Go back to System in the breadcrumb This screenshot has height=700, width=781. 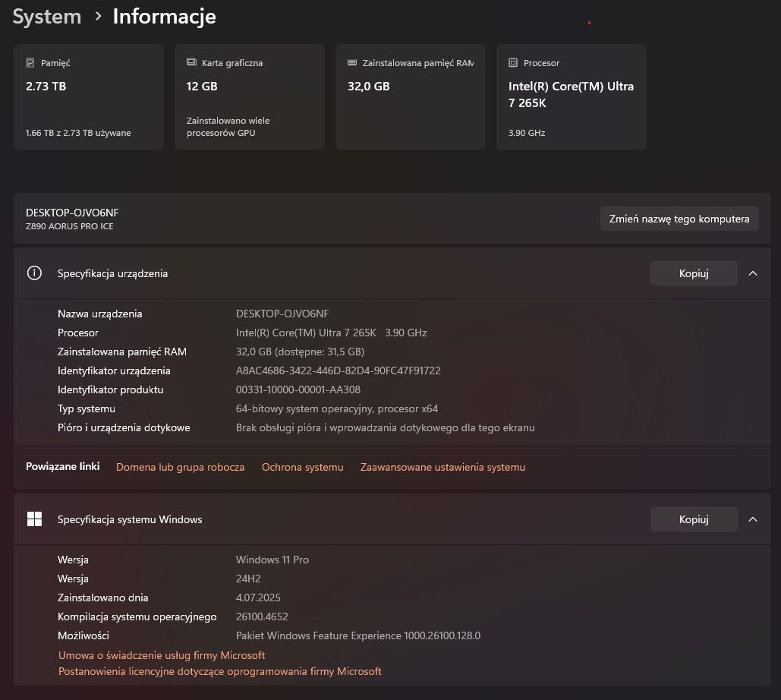coord(47,17)
